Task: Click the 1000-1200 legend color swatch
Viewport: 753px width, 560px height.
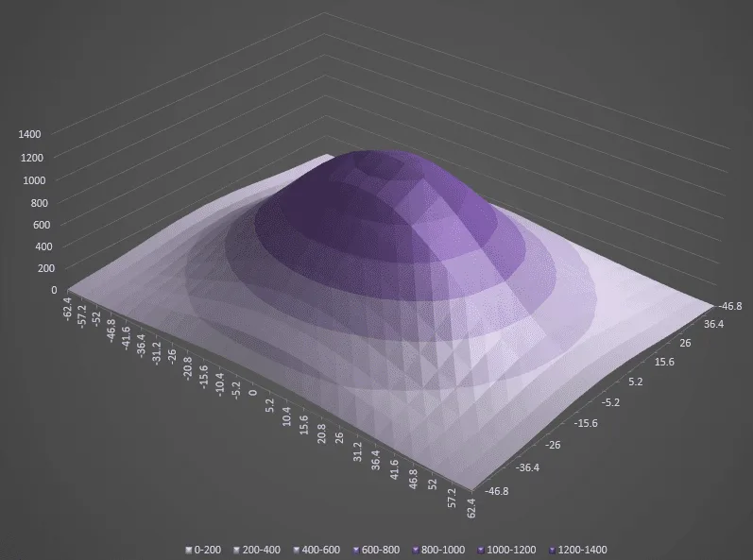Action: [481, 550]
